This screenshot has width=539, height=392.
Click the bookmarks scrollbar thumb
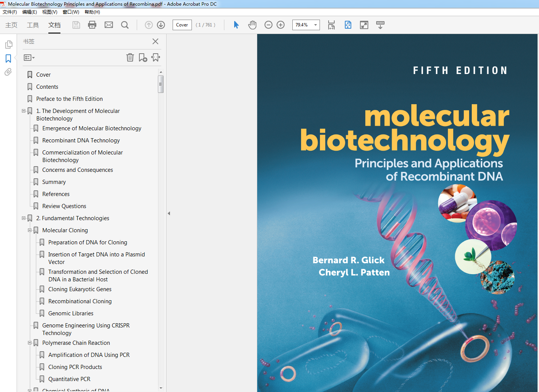(161, 84)
